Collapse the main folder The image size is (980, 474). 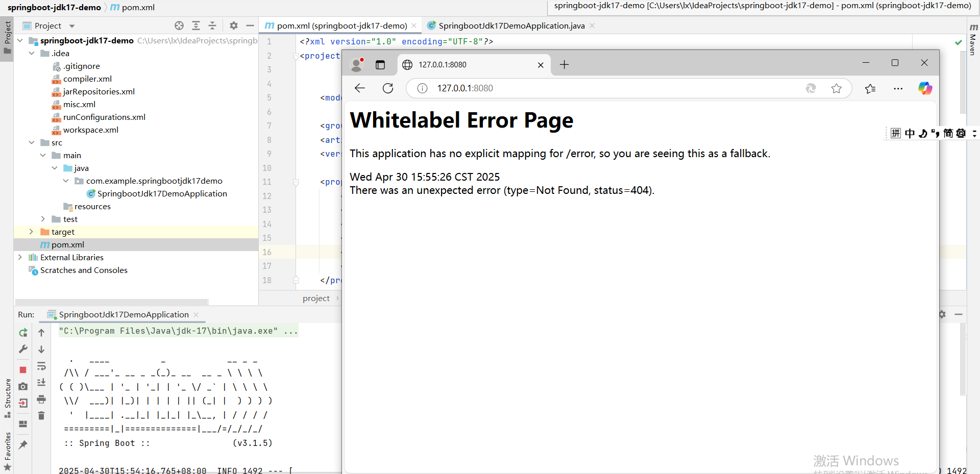43,155
